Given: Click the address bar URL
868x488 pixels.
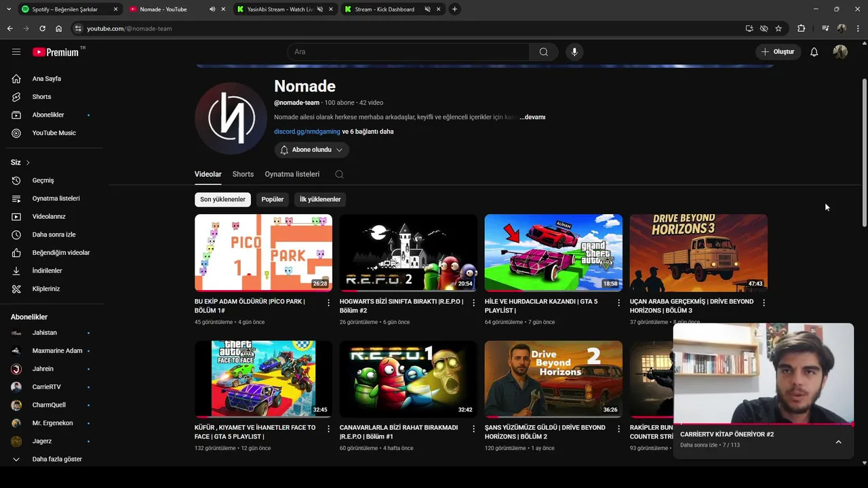Looking at the screenshot, I should [129, 28].
